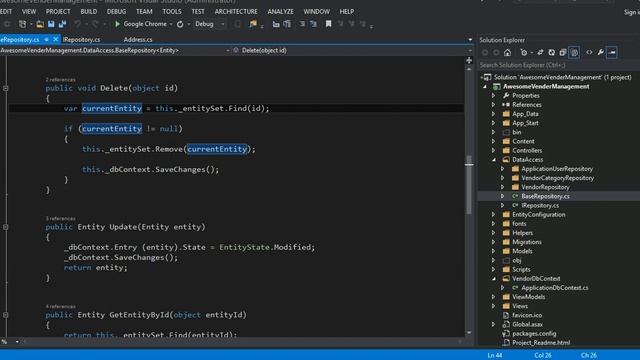Expand the Controllers folder
Screen dimensions: 640x360
click(x=493, y=151)
